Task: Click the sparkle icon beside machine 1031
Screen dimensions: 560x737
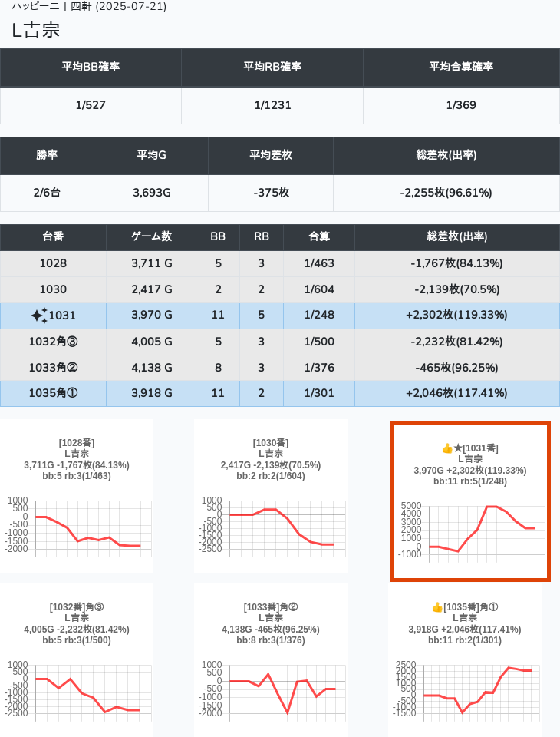Action: coord(39,316)
